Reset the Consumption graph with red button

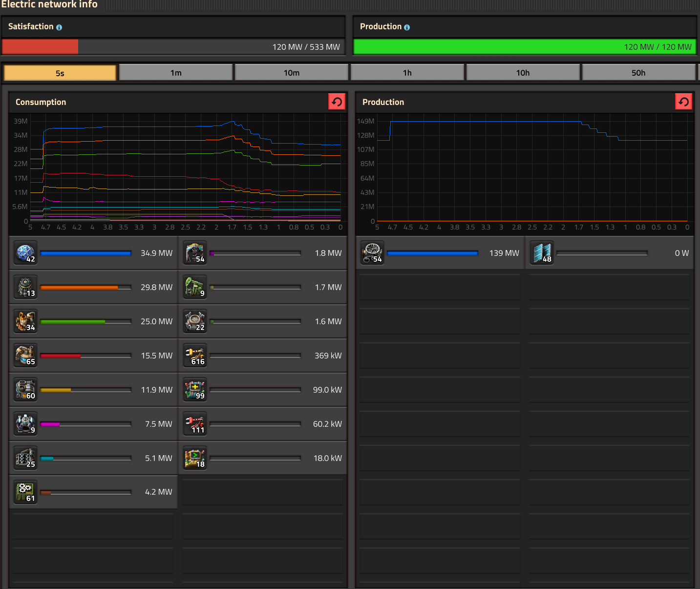(337, 102)
